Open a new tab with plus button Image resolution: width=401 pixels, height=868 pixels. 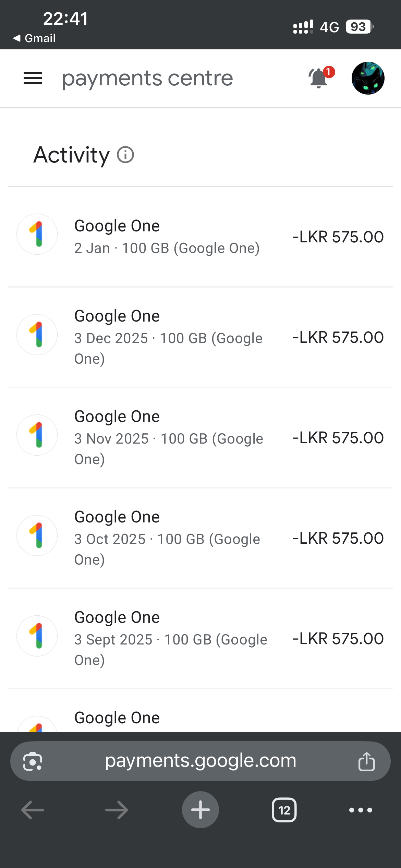click(200, 810)
